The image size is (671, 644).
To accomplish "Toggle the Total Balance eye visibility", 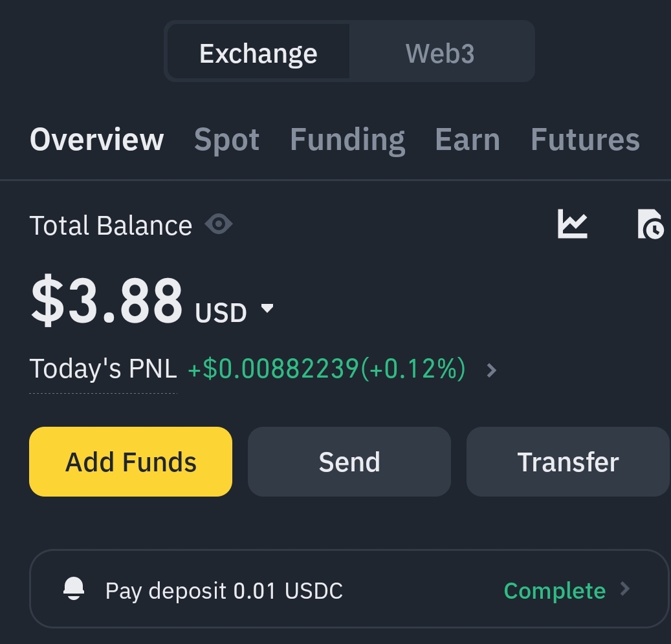I will tap(219, 224).
